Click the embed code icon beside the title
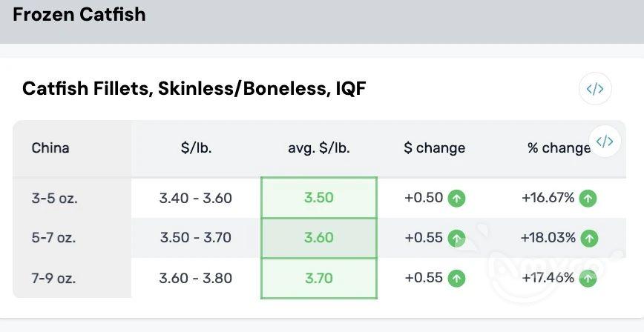Viewport: 644px width, 332px height. click(595, 90)
